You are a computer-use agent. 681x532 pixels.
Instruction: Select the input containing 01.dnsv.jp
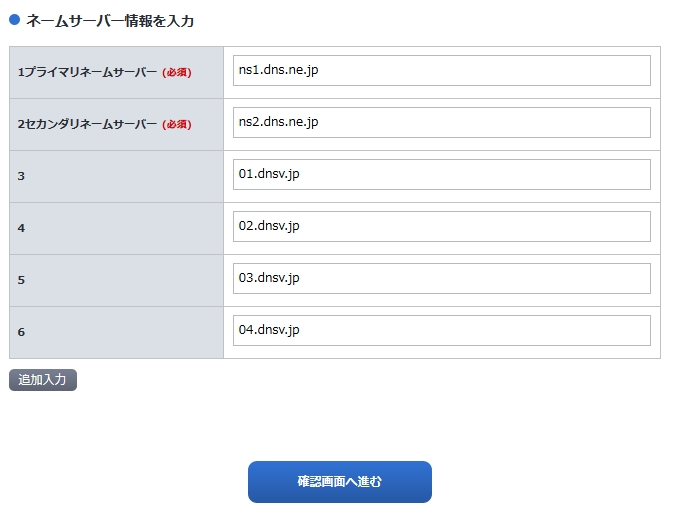441,175
